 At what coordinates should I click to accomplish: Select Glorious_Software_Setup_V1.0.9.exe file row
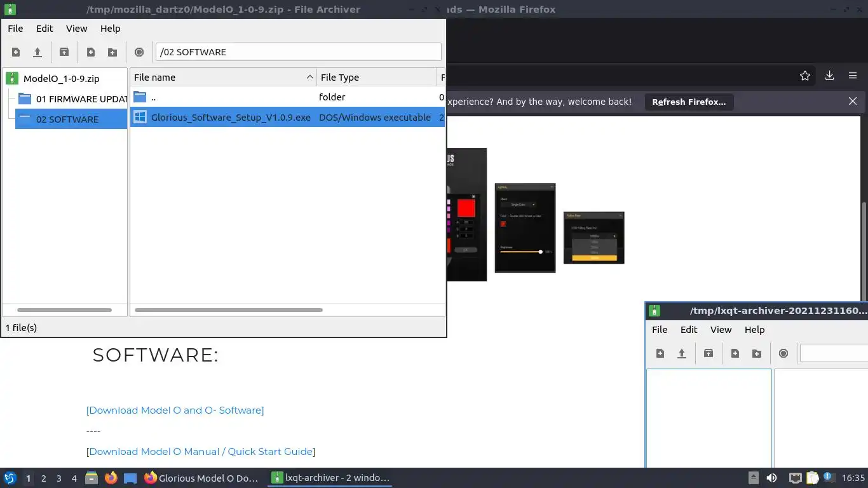pyautogui.click(x=287, y=117)
